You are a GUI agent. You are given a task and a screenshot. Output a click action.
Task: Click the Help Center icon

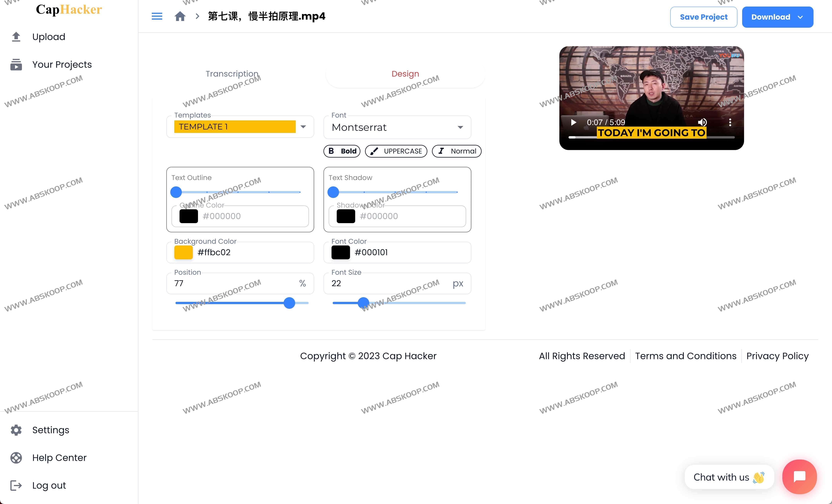click(16, 458)
